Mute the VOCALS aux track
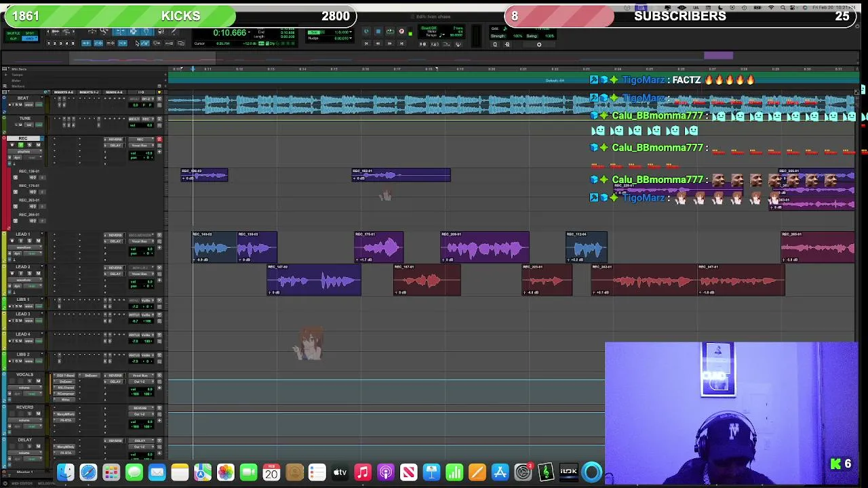 38,381
